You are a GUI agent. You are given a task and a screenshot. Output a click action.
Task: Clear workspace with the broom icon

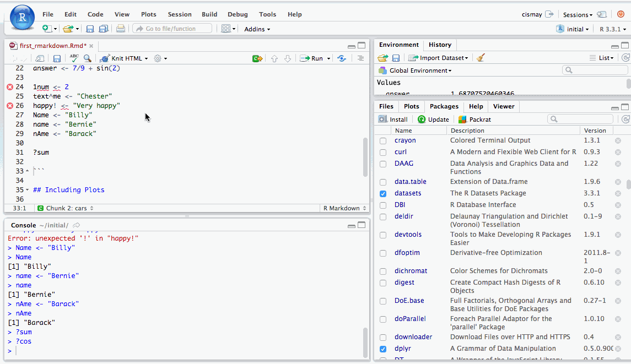(x=481, y=58)
